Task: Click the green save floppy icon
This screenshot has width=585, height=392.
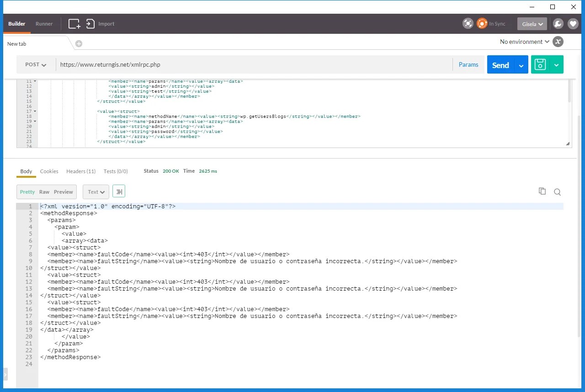Action: (x=540, y=64)
